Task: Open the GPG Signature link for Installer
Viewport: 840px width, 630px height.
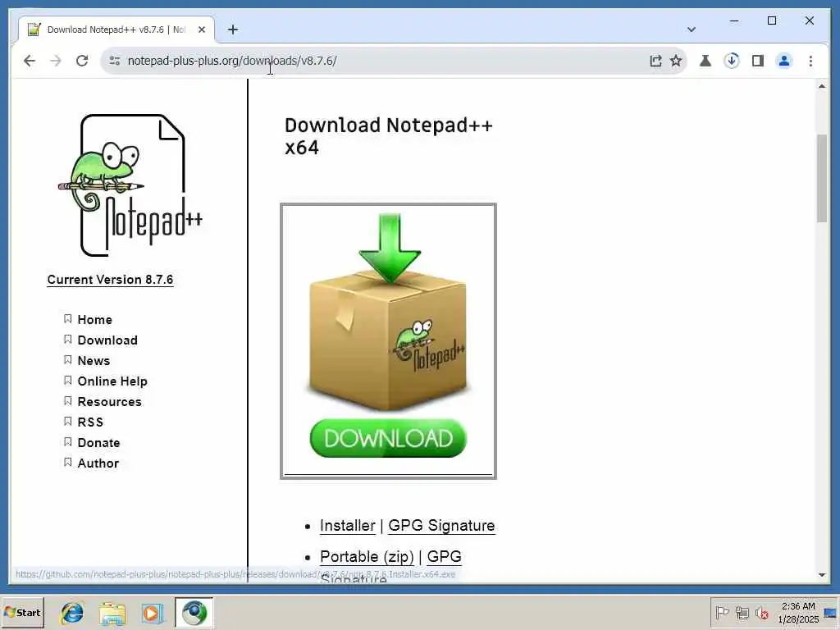Action: (441, 526)
